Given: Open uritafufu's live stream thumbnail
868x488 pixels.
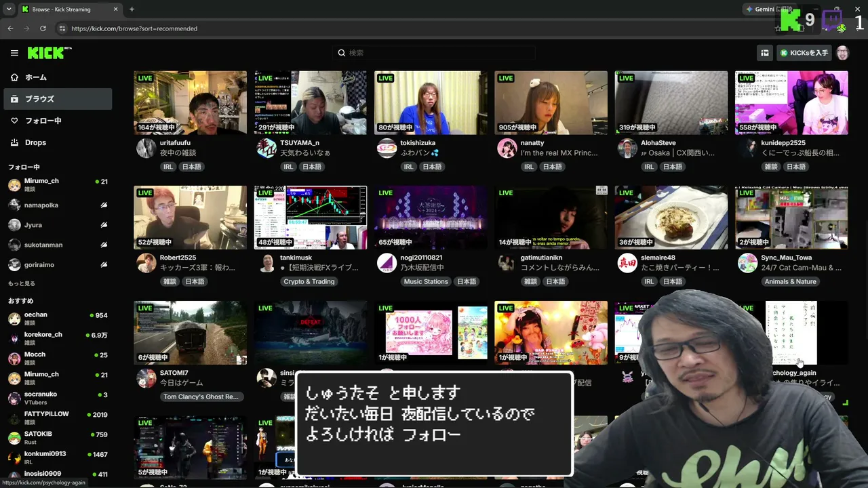Looking at the screenshot, I should pyautogui.click(x=190, y=103).
